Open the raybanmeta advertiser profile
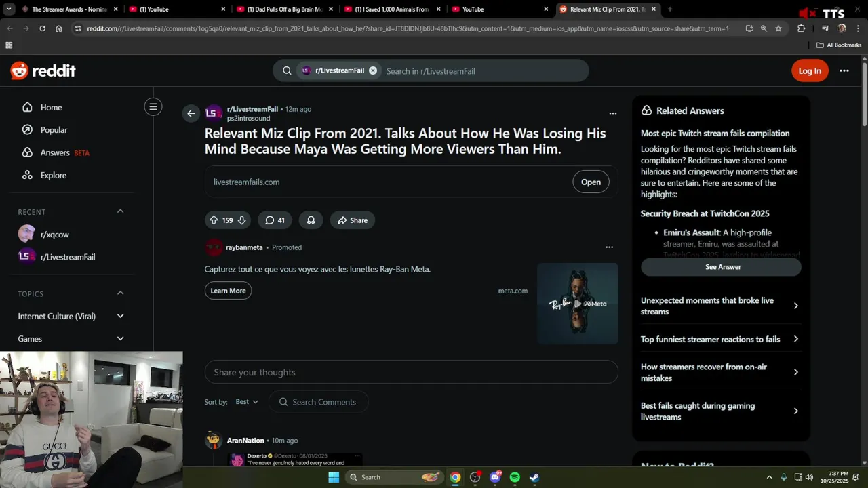 point(244,247)
